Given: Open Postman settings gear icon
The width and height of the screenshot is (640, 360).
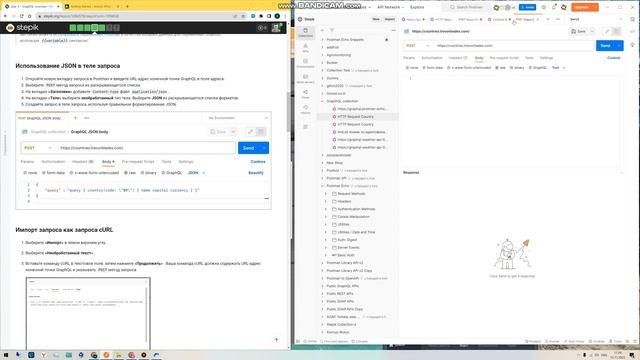Looking at the screenshot, I should click(544, 7).
